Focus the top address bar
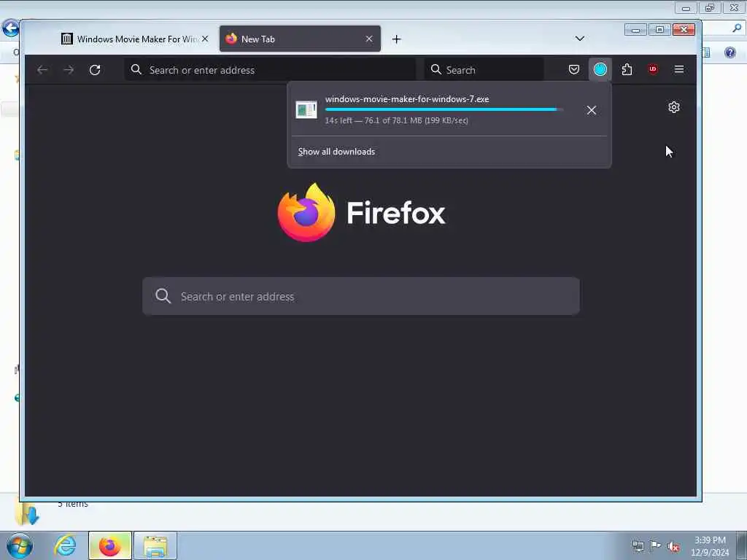Viewport: 747px width, 560px height. (x=270, y=70)
